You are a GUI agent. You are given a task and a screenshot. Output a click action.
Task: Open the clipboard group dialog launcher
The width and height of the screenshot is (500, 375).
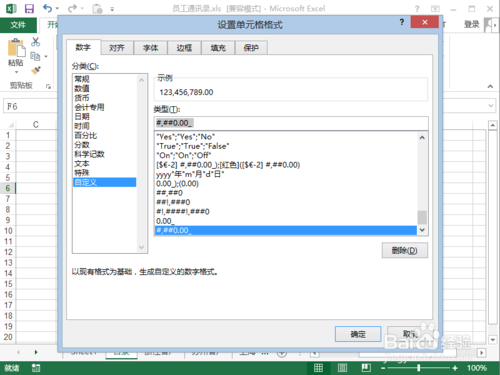pyautogui.click(x=48, y=86)
